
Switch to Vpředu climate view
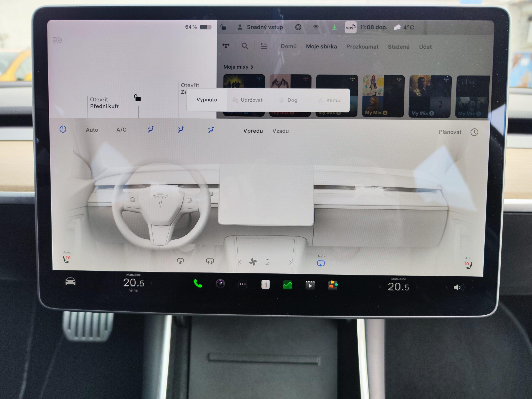coord(253,131)
